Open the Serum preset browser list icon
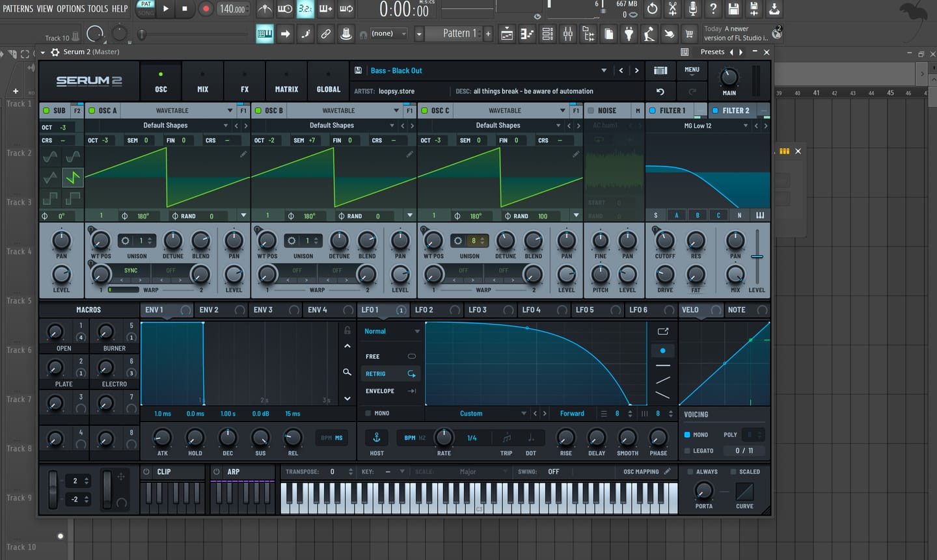This screenshot has width=937, height=560. pos(660,70)
